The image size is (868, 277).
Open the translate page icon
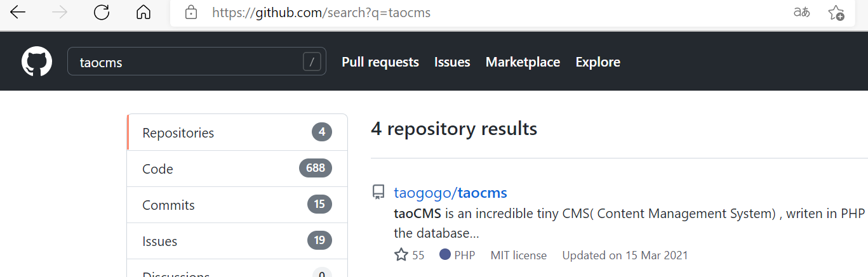802,13
